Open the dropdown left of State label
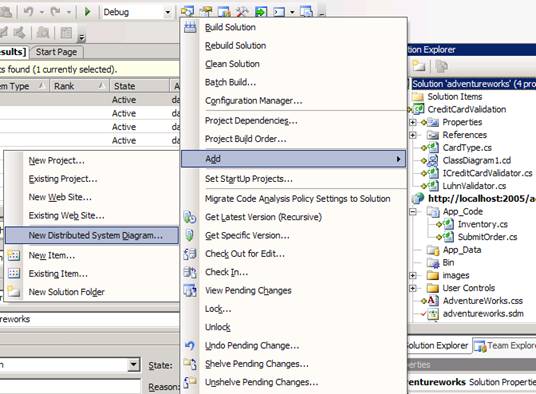 pyautogui.click(x=134, y=365)
